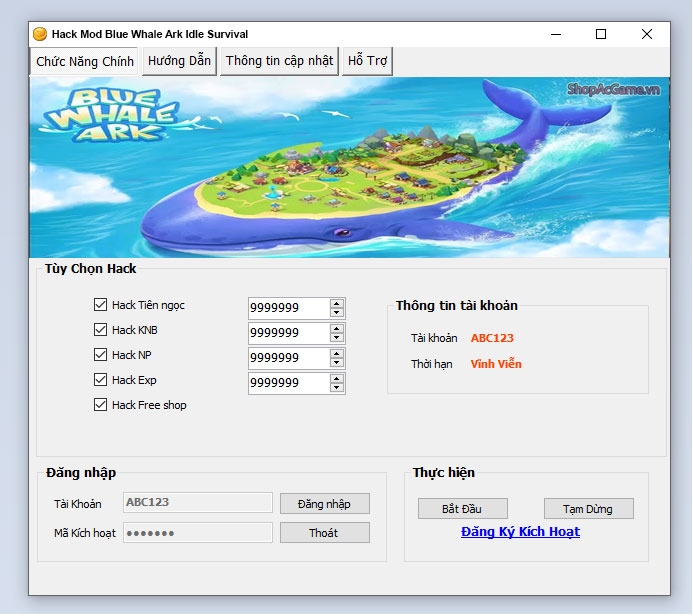Click the Thoát button

point(325,533)
